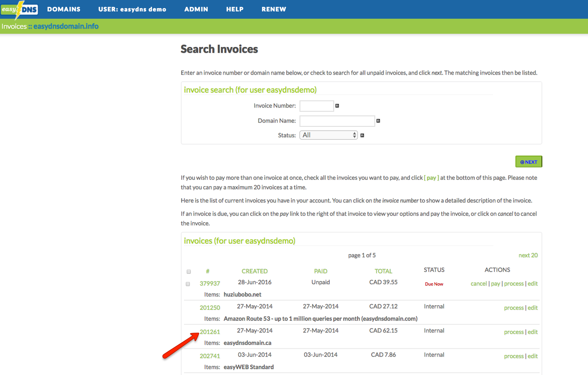Click the Due Now status text

pos(434,284)
